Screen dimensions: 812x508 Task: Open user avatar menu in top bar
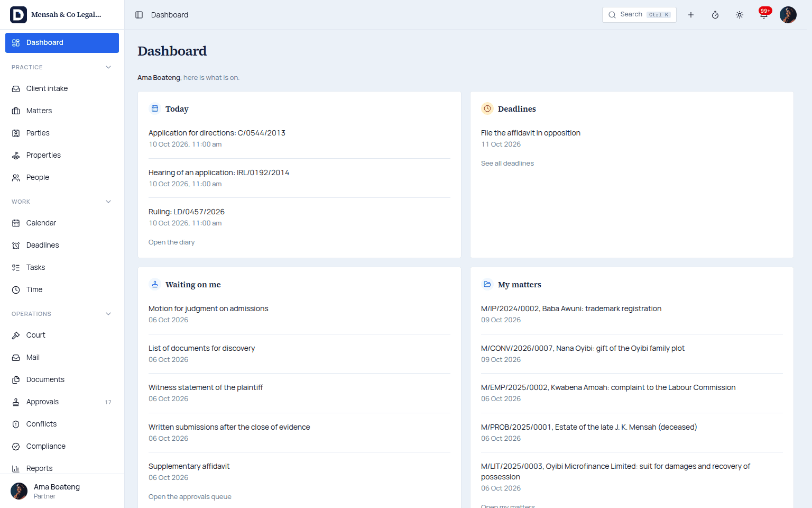tap(788, 15)
